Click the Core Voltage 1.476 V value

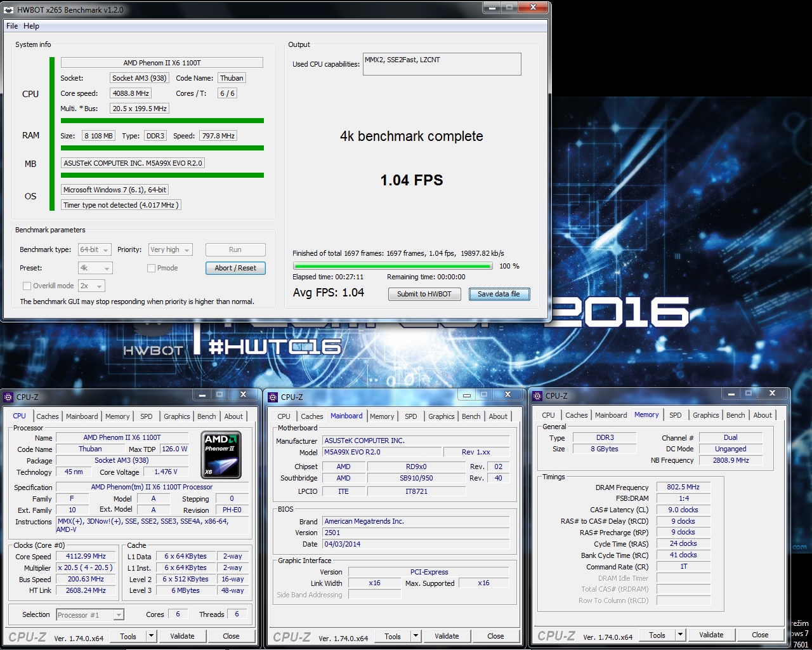166,472
